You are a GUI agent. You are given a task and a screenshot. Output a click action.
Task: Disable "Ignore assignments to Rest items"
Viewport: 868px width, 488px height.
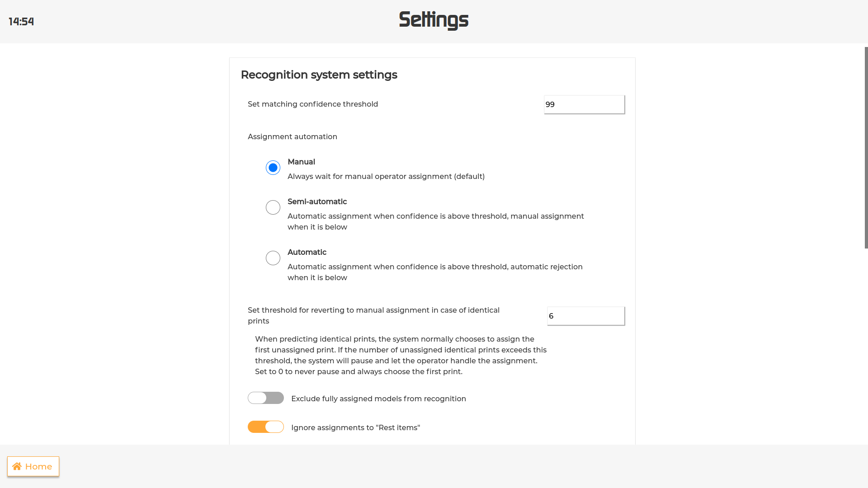tap(266, 427)
